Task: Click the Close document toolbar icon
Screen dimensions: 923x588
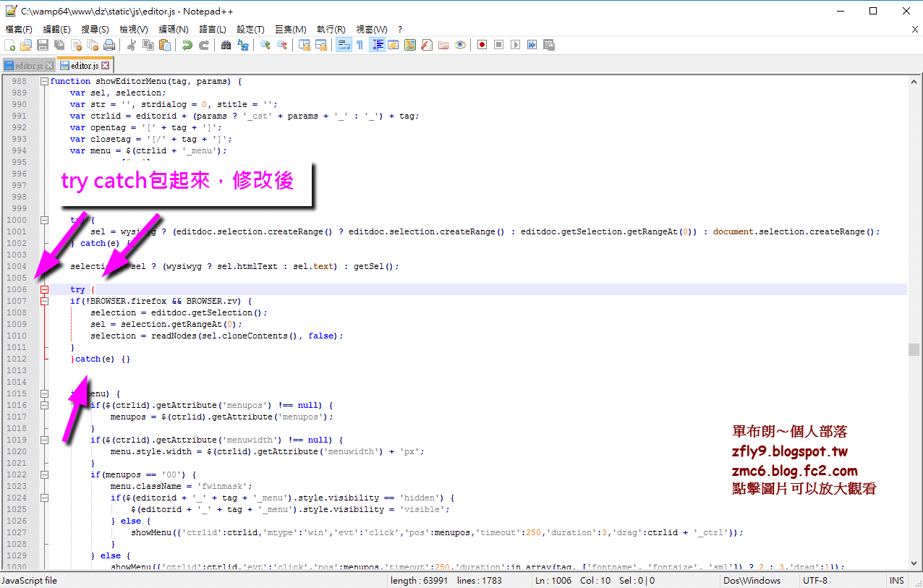Action: click(x=75, y=45)
